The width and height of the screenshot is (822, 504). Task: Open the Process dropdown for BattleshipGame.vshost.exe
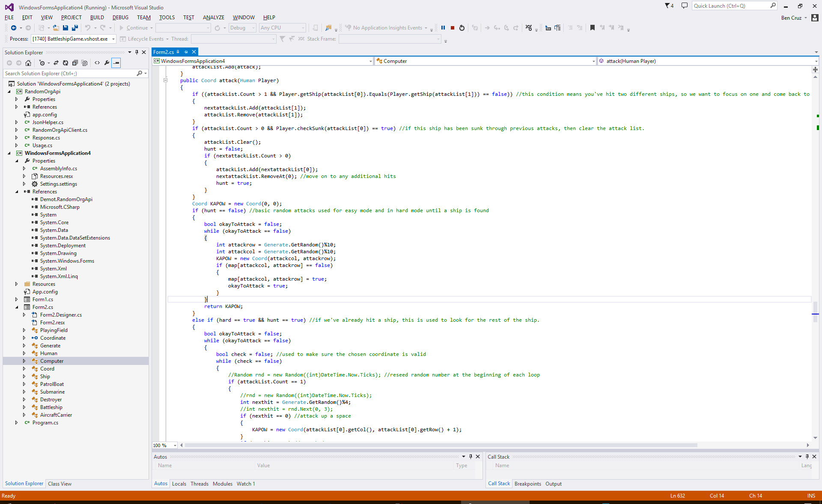tap(113, 39)
